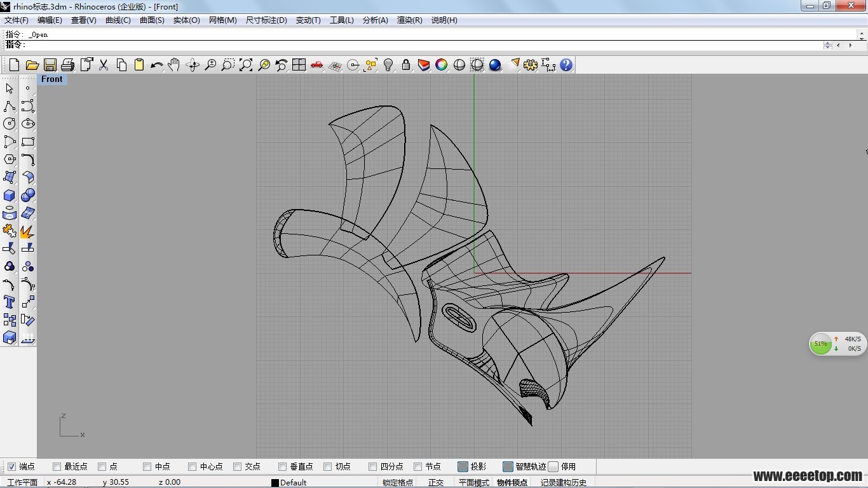
Task: Click the Copy to clipboard icon
Action: point(121,65)
